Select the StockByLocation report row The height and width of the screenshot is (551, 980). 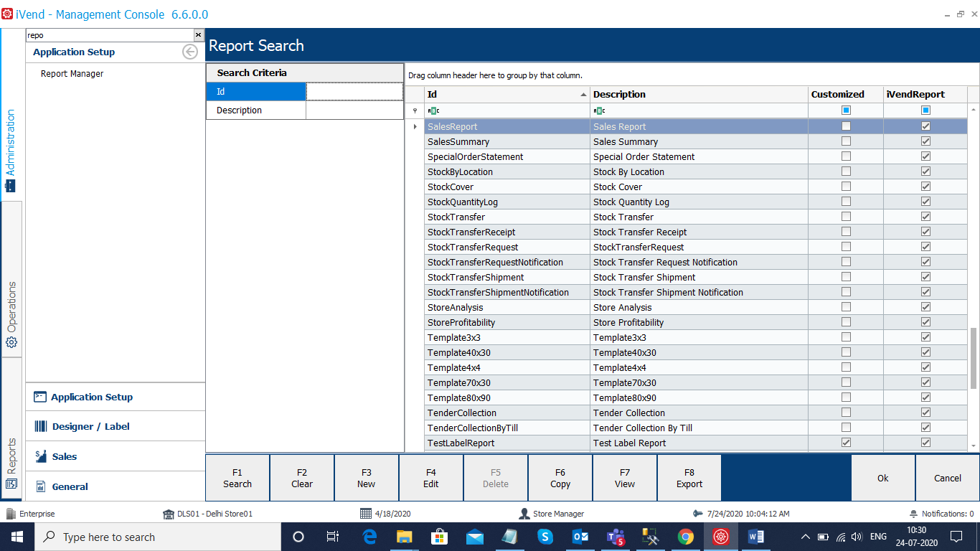pos(695,171)
